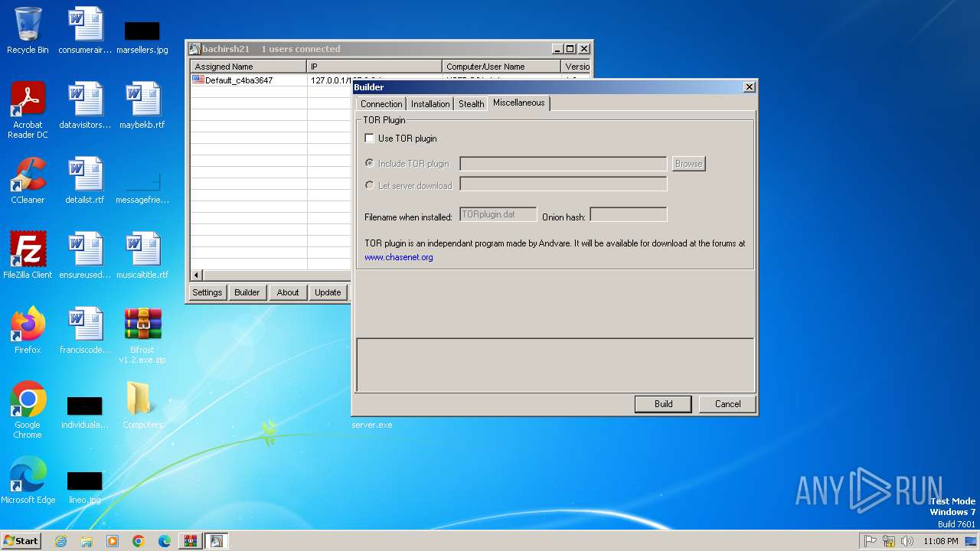The image size is (980, 551).
Task: Close the Builder dialog
Action: pyautogui.click(x=749, y=87)
